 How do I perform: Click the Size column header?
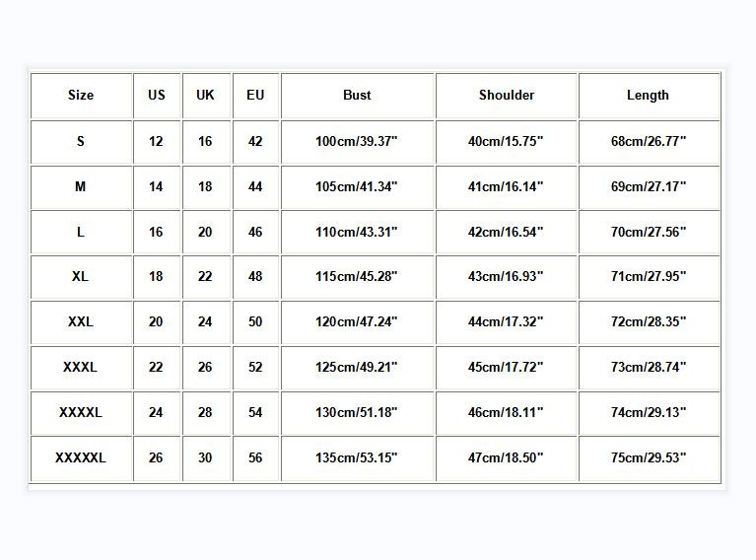pos(81,96)
